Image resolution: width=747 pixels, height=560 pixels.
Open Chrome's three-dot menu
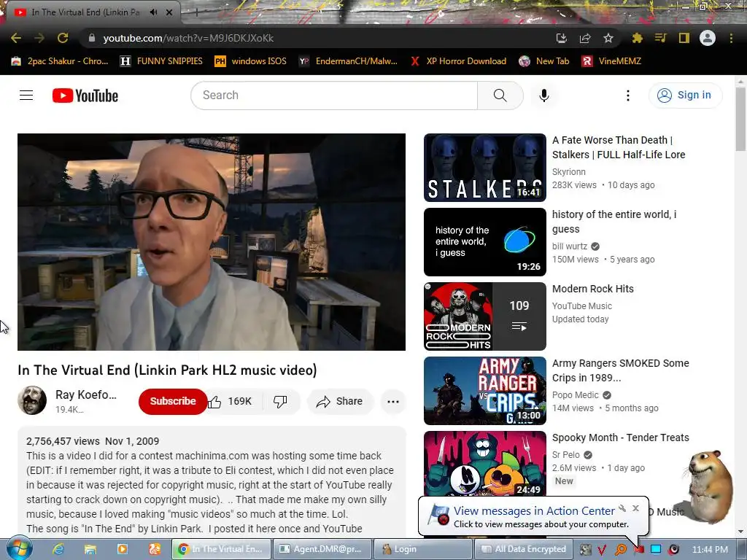(731, 38)
